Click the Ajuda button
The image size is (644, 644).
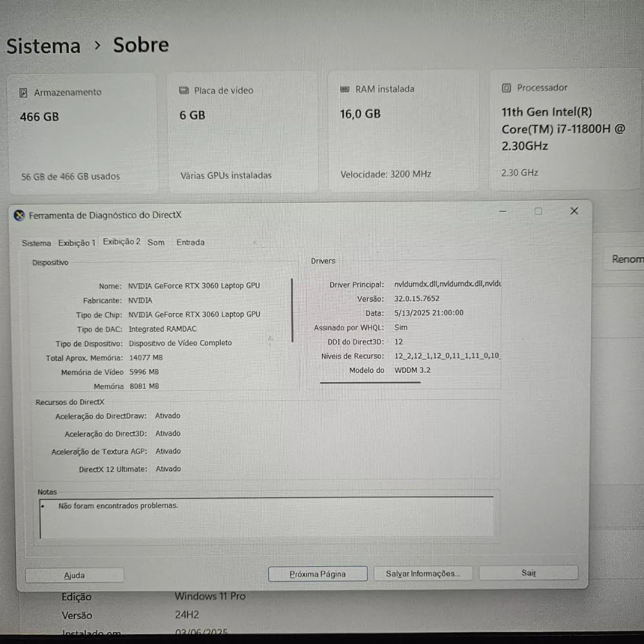click(x=74, y=575)
